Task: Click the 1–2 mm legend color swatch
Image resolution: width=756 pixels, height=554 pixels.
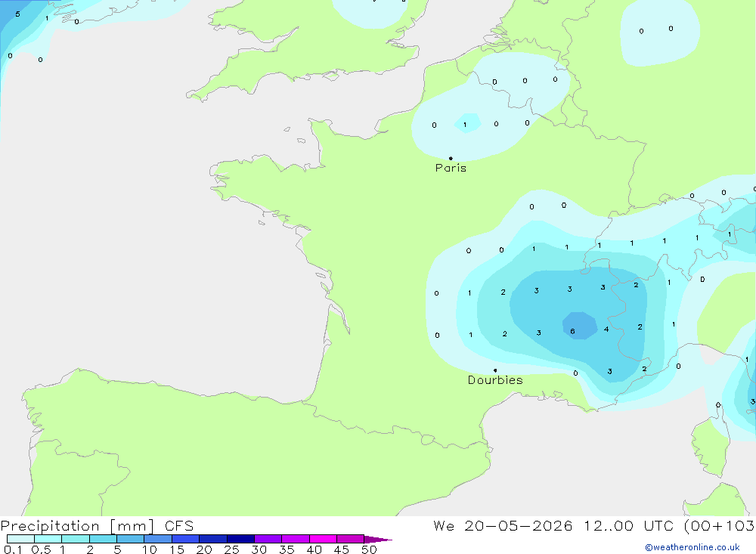Action: coord(76,539)
